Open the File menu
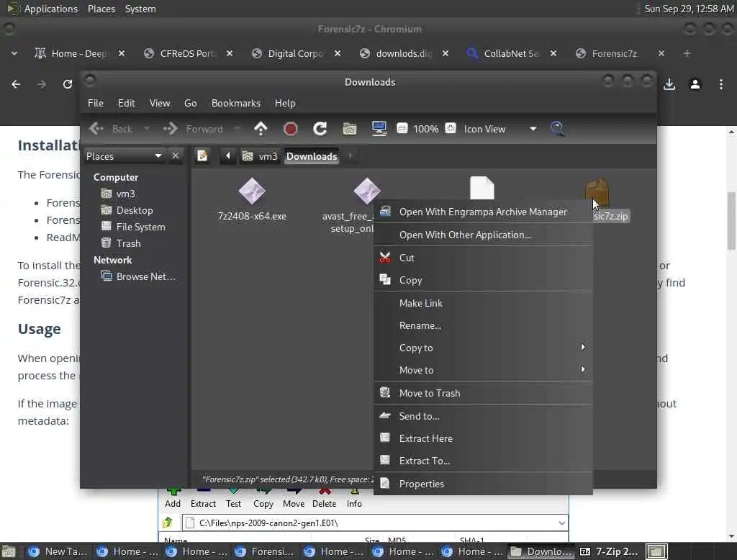 tap(96, 103)
